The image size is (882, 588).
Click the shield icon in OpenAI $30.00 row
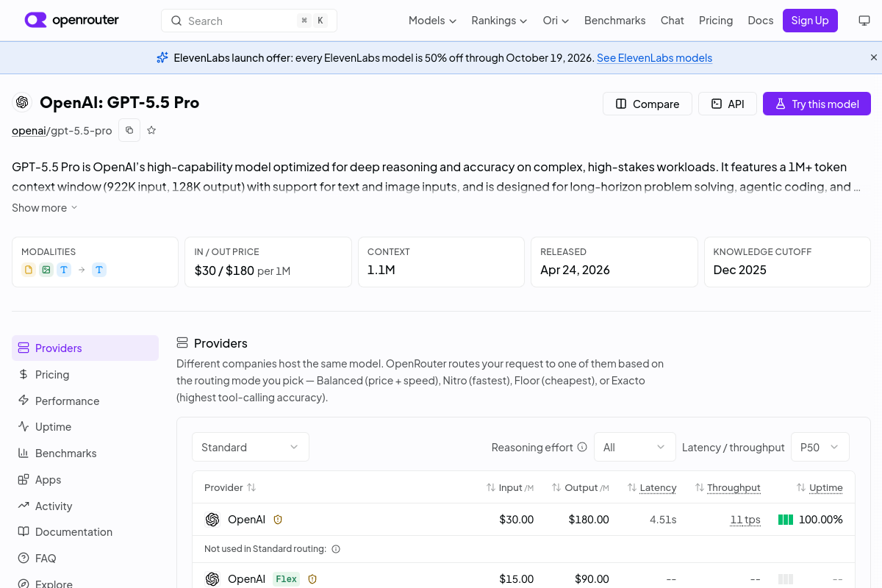click(278, 520)
